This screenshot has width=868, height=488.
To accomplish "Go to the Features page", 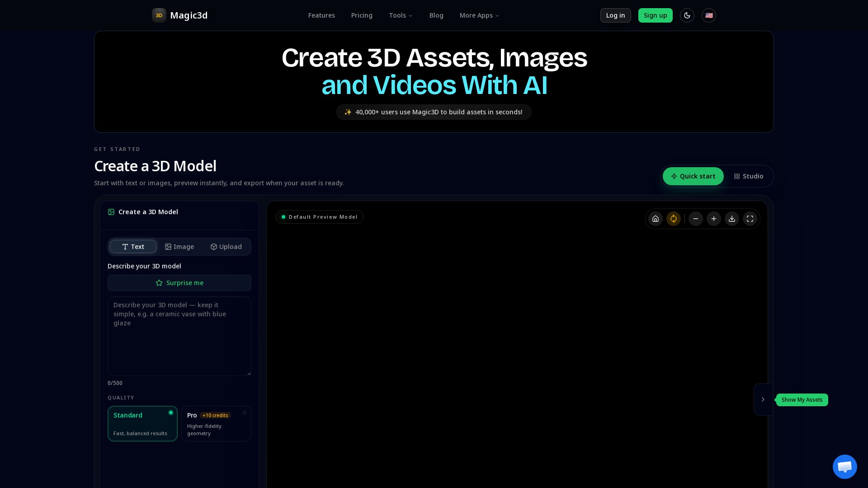I will click(321, 15).
